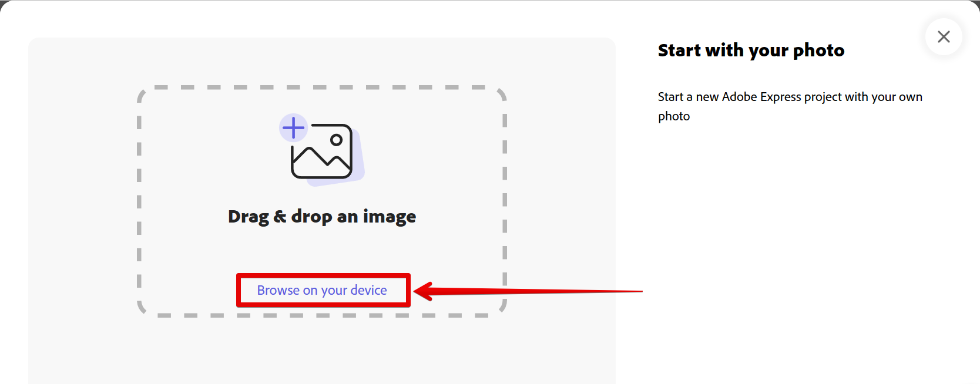Click the red arrow's arrowhead
The image size is (980, 384).
424,291
